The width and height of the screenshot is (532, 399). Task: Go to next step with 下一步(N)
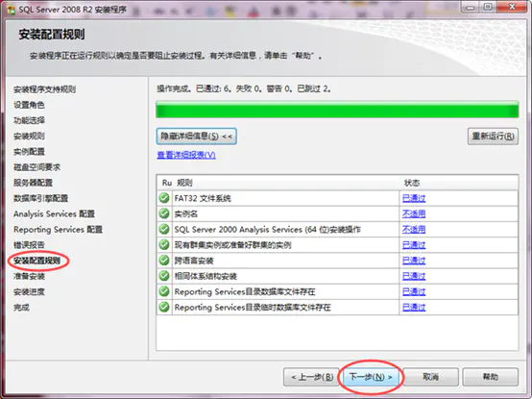(371, 377)
